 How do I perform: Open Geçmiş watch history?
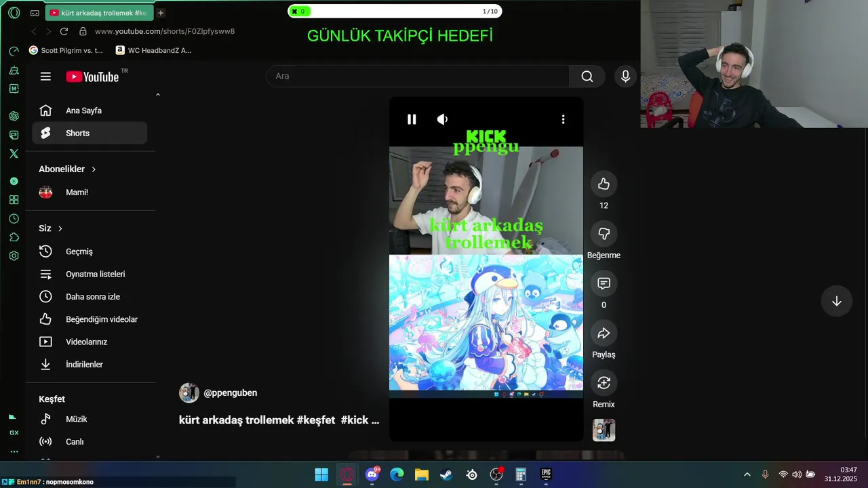pyautogui.click(x=90, y=251)
